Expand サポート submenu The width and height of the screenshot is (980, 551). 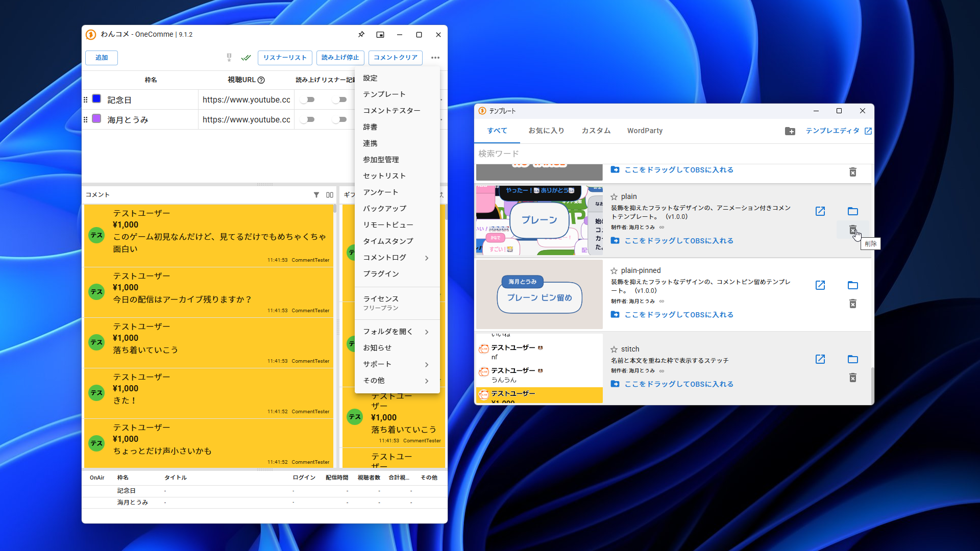[x=397, y=364]
